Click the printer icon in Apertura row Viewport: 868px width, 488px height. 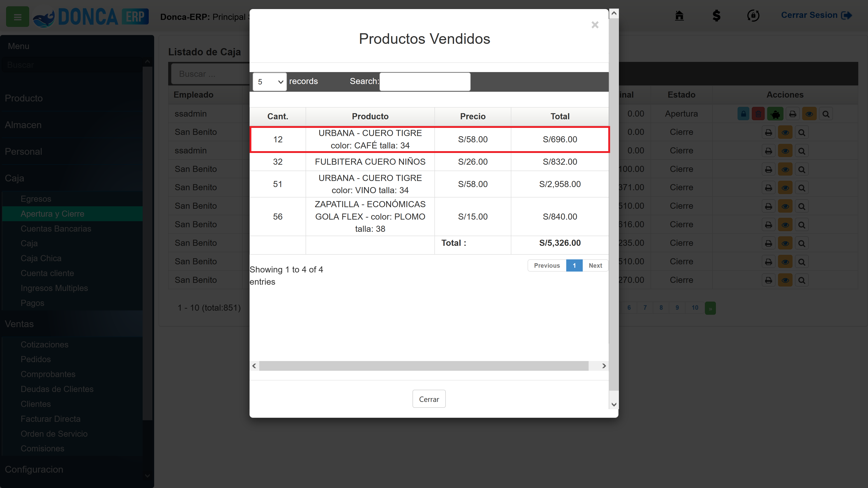point(793,114)
